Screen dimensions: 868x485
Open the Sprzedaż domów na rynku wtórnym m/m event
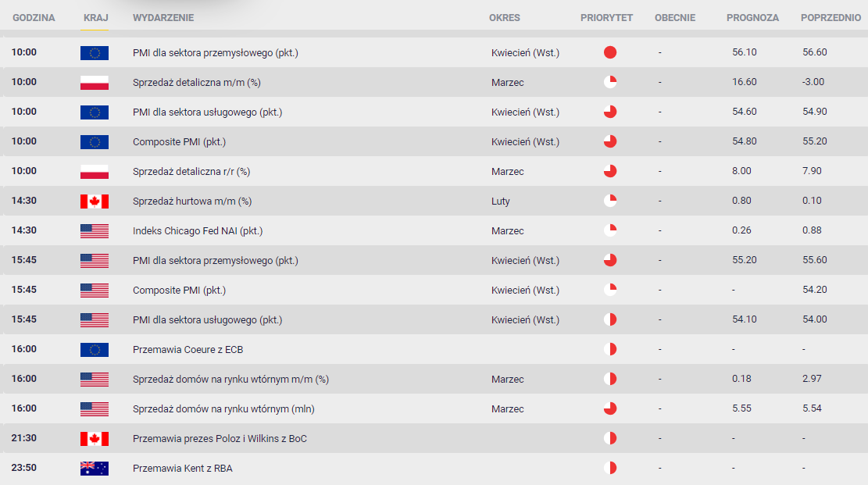click(x=230, y=380)
